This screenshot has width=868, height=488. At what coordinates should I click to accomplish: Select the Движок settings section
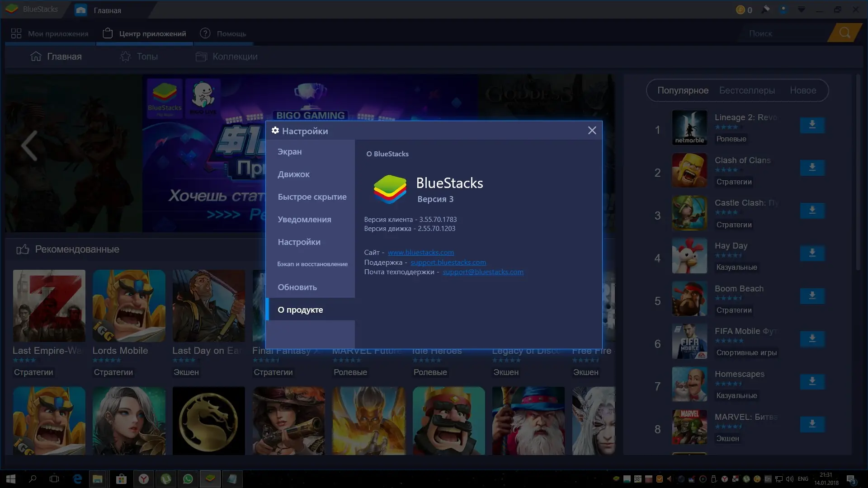coord(293,174)
